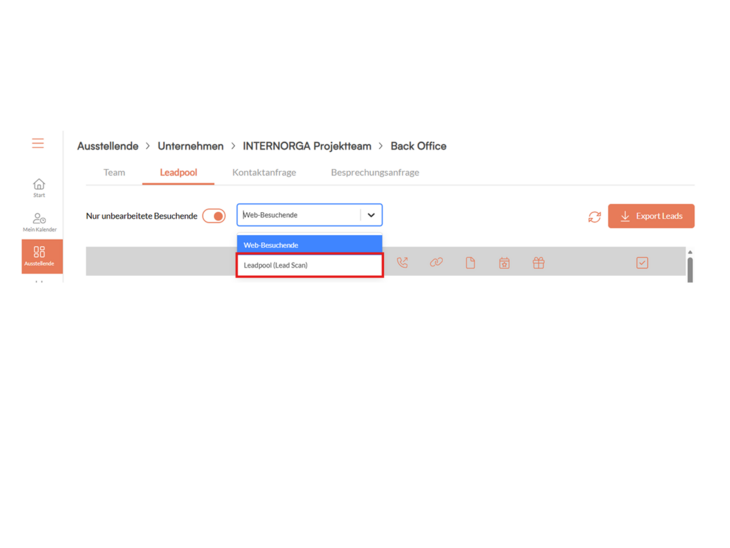Screen dimensions: 730x548
Task: Click the gift column icon
Action: click(538, 263)
